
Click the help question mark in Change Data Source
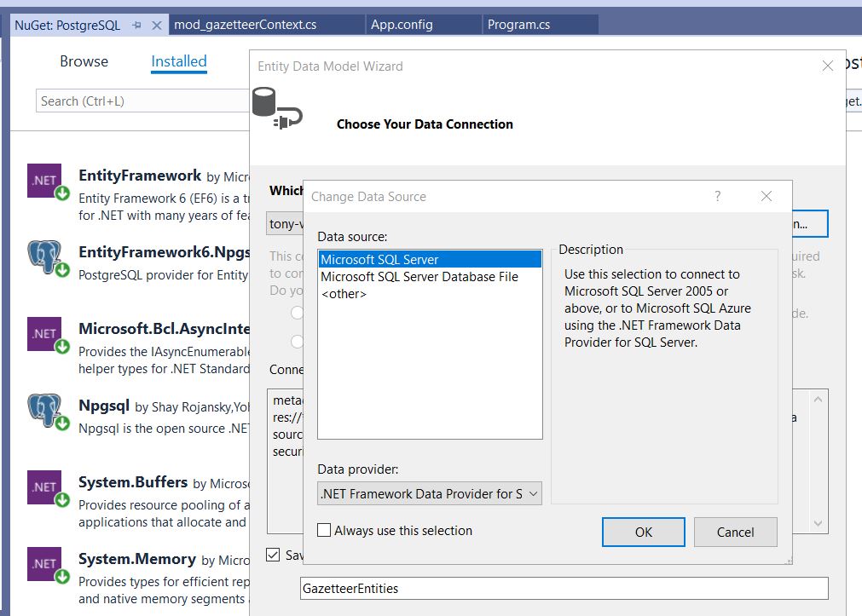pyautogui.click(x=717, y=196)
